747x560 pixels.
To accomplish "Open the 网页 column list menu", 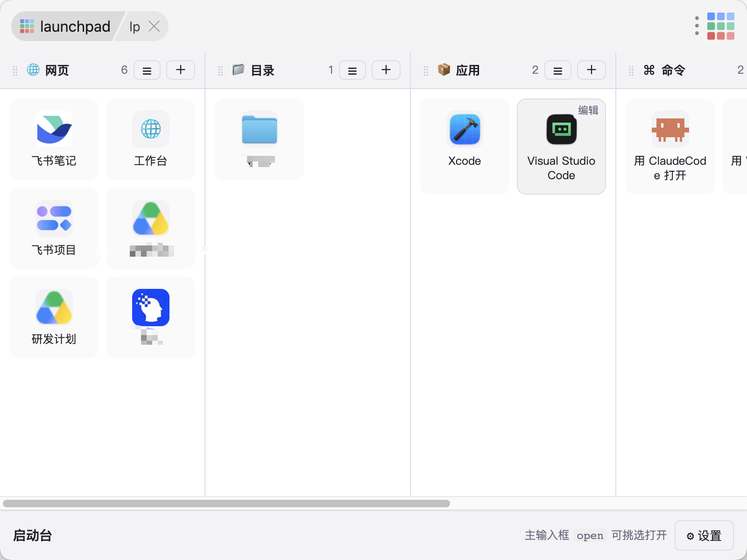I will click(x=147, y=70).
